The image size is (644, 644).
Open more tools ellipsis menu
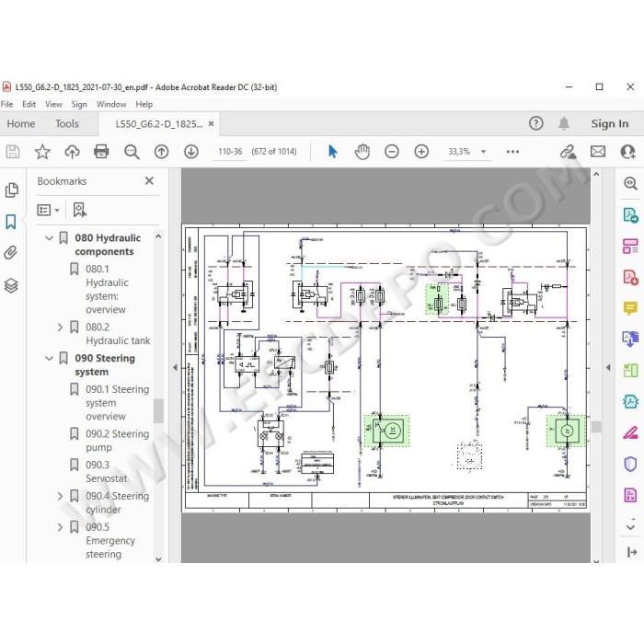512,152
